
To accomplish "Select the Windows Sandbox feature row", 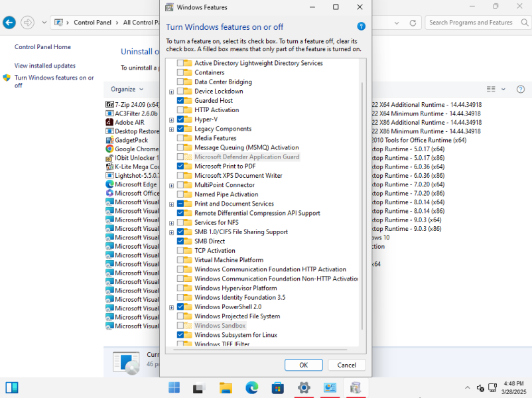I will point(220,326).
